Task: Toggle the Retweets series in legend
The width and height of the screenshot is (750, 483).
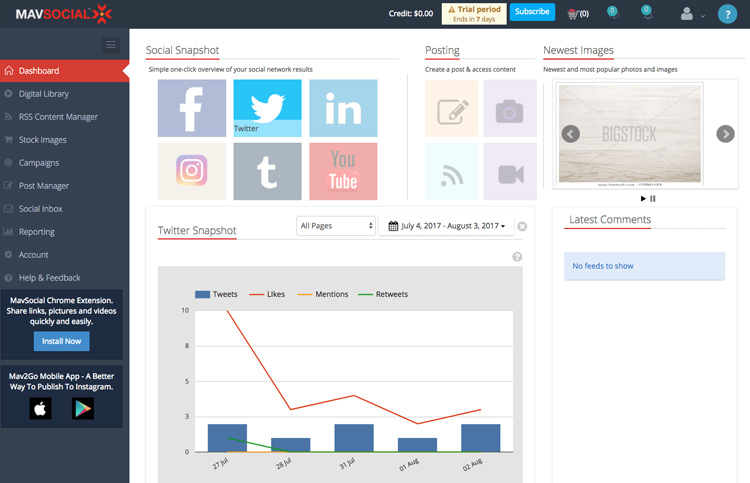Action: 383,294
